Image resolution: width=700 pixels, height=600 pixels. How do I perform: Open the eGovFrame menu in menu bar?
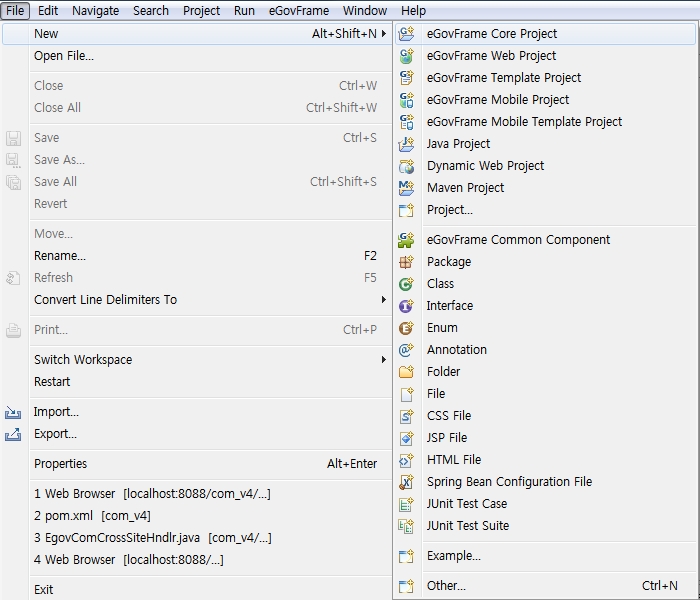coord(298,11)
